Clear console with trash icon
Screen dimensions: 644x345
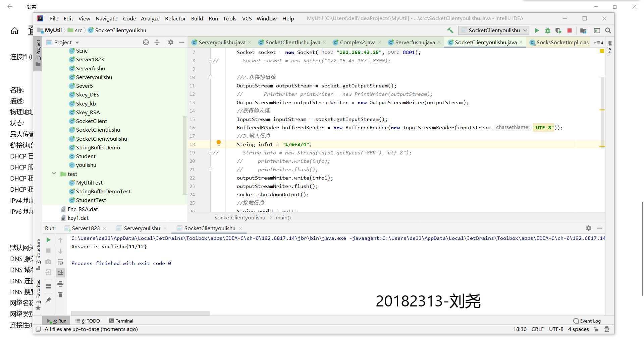[60, 295]
